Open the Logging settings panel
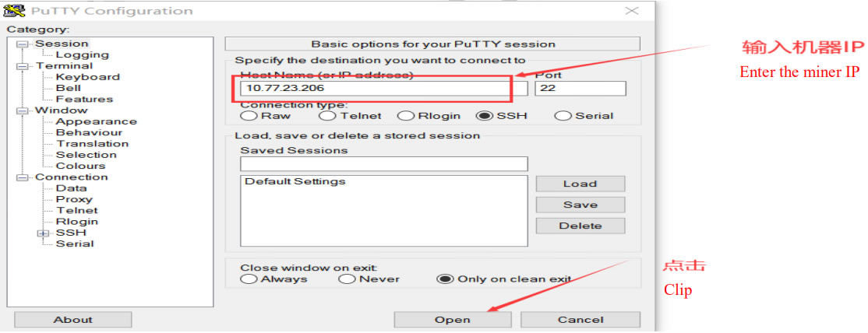 click(82, 54)
